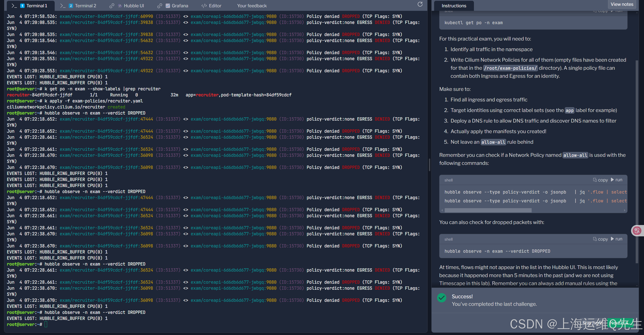The height and width of the screenshot is (335, 644).
Task: Click the refresh terminal icon
Action: tap(420, 4)
